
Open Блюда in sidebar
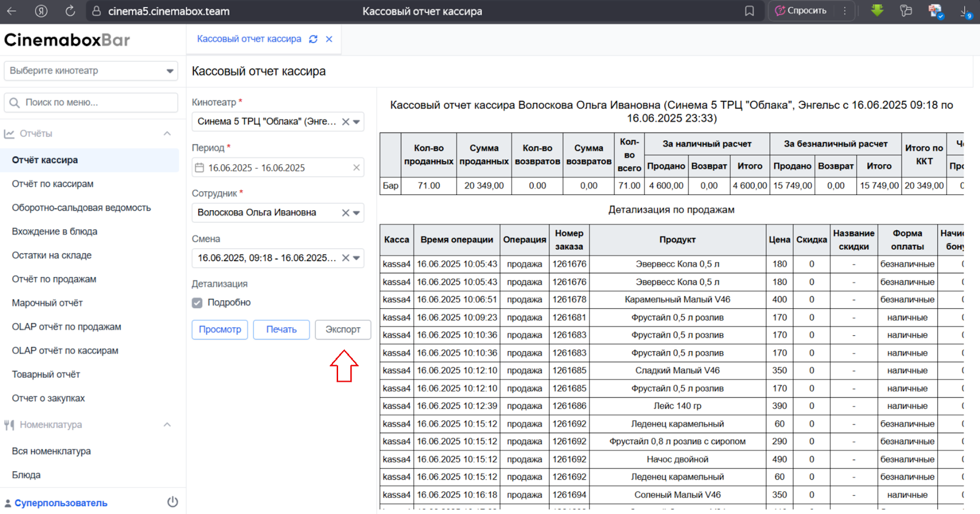pos(26,475)
